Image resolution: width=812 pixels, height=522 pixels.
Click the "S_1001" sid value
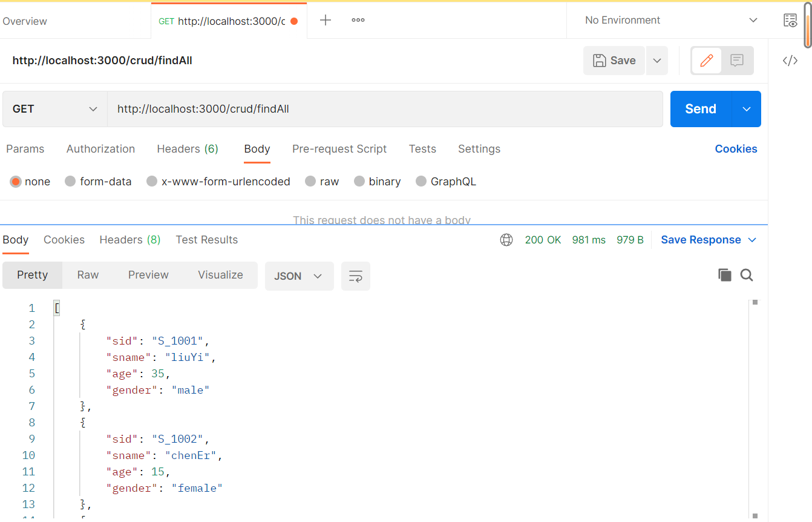[x=177, y=341]
